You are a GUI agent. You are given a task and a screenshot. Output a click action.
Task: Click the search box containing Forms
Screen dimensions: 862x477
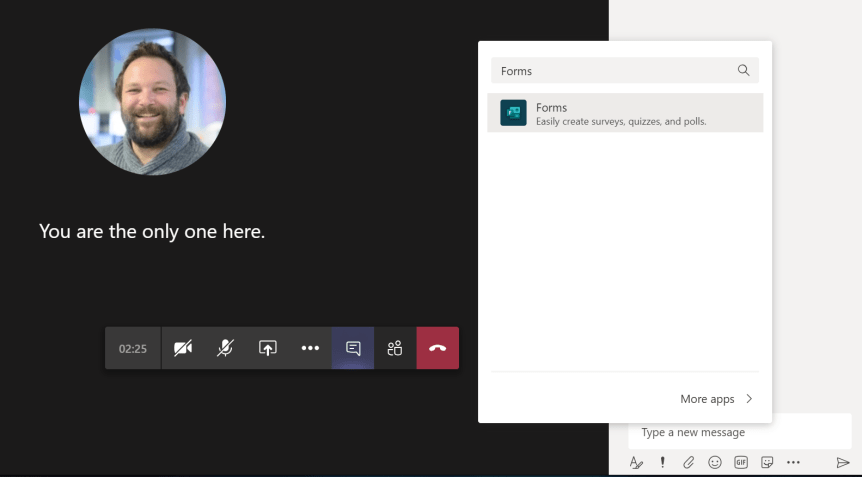pyautogui.click(x=610, y=71)
